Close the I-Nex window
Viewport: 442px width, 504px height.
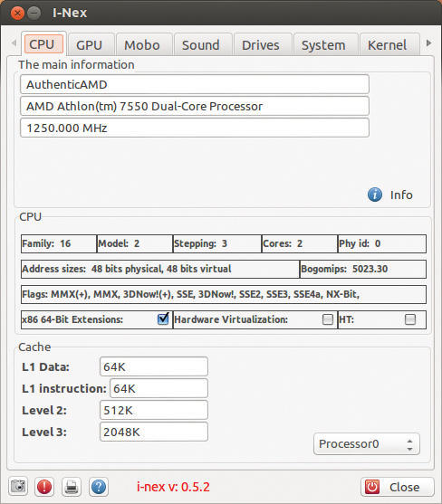click(17, 13)
